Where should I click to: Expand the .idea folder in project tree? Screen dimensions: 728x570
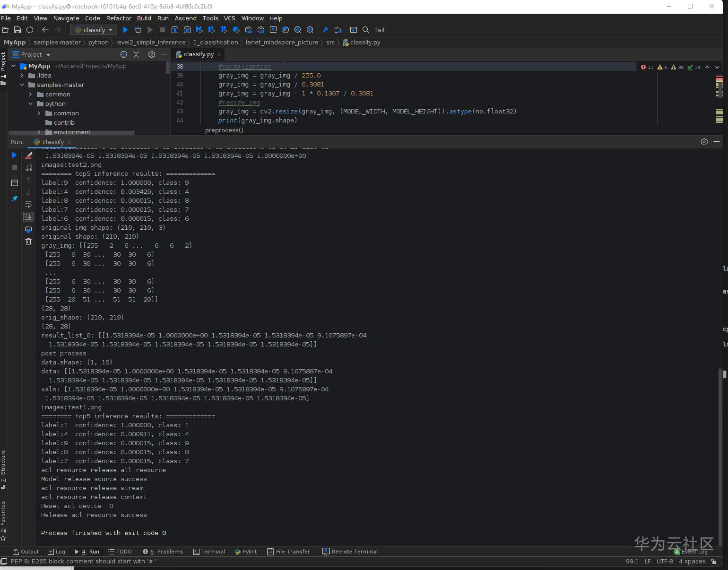tap(22, 76)
